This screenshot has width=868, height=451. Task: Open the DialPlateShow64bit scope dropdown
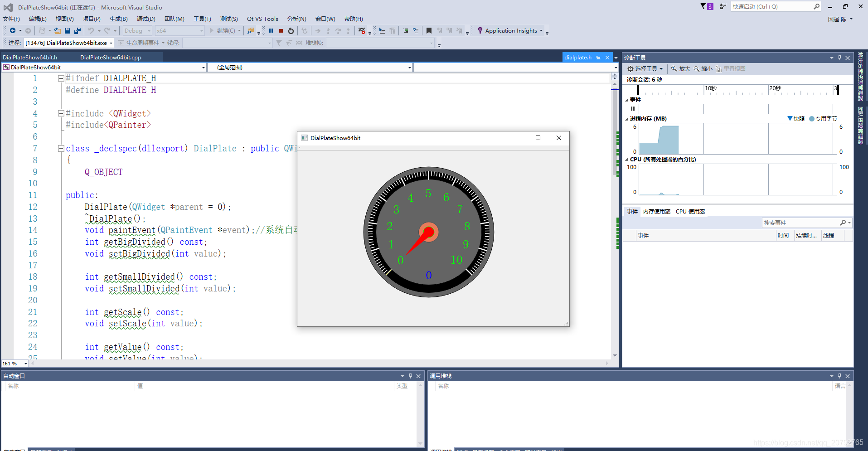pyautogui.click(x=104, y=68)
